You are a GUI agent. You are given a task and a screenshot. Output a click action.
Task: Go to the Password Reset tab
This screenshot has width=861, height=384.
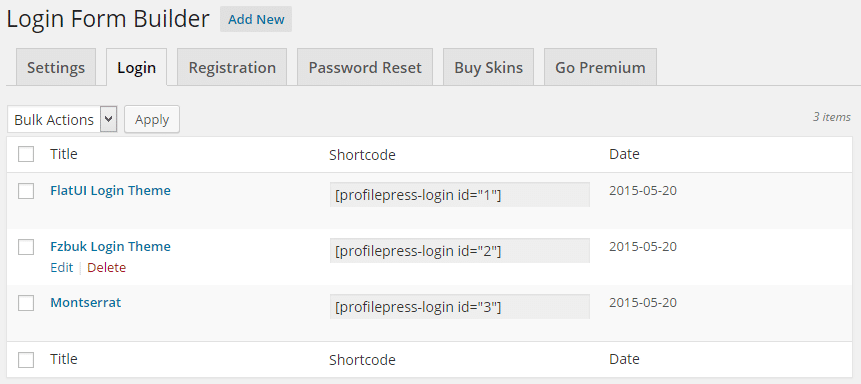(x=365, y=68)
